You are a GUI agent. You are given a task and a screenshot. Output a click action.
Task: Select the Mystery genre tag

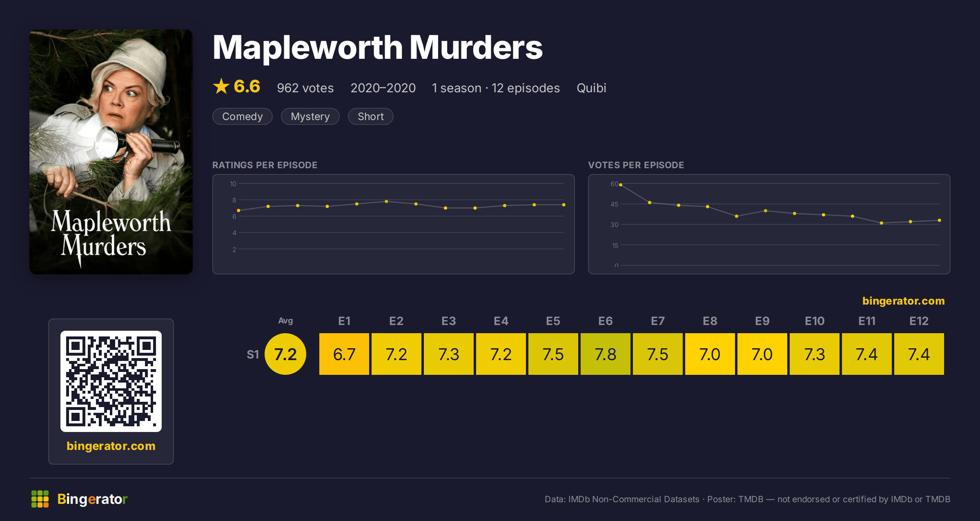pos(310,116)
